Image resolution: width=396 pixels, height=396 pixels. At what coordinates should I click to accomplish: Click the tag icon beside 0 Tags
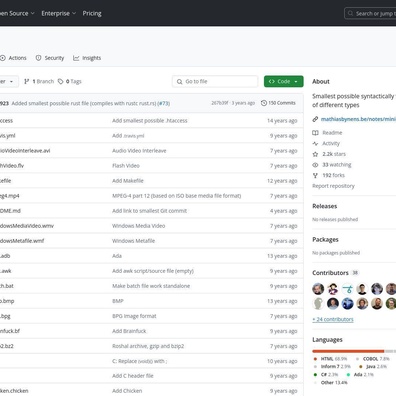pos(61,81)
